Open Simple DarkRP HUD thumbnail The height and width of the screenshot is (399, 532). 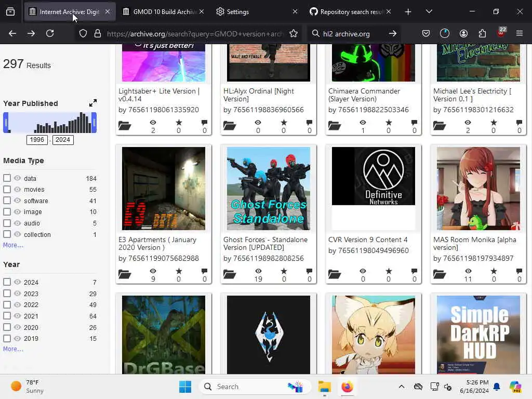[x=478, y=335]
